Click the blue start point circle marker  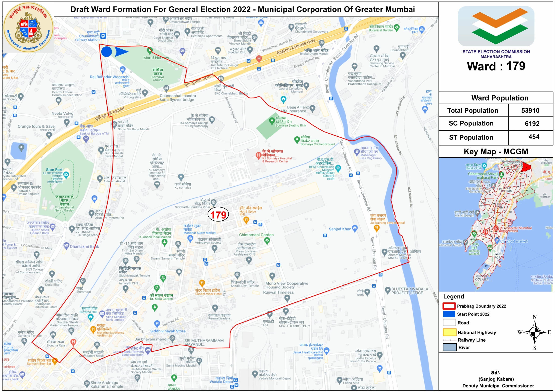pyautogui.click(x=106, y=52)
